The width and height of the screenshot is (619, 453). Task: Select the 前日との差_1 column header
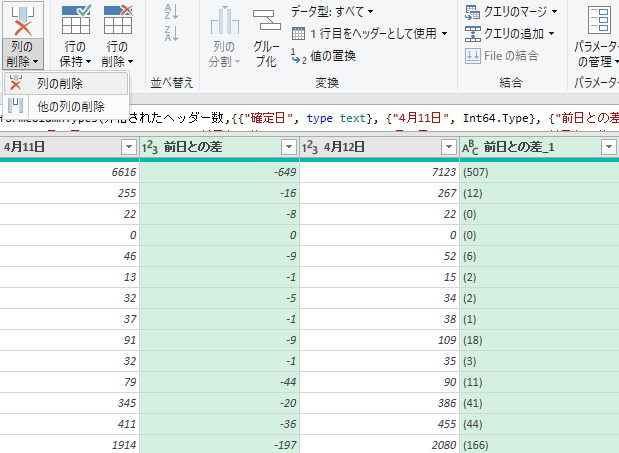click(x=530, y=147)
